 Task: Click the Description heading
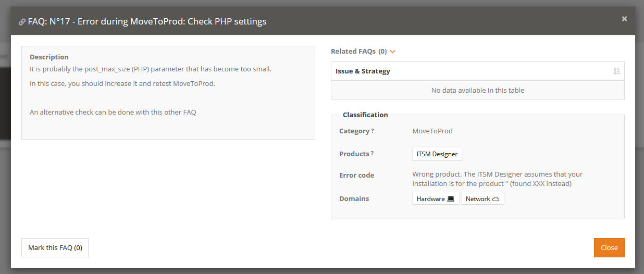coord(49,57)
